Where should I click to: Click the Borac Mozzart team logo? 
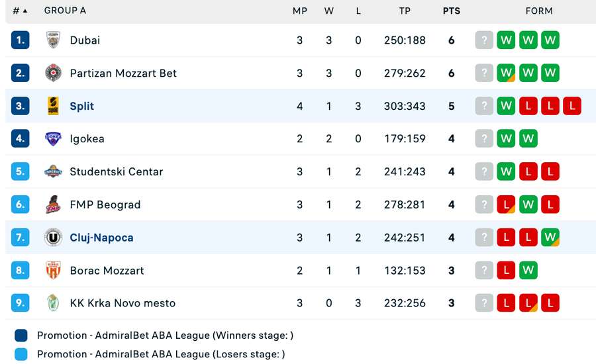(x=53, y=270)
